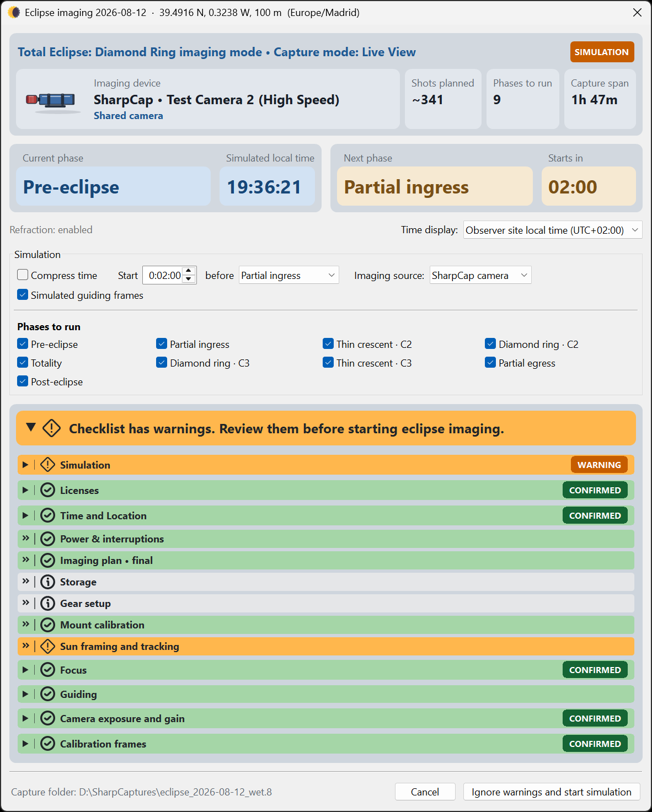Viewport: 652px width, 812px height.
Task: Uncheck Thin crescent · C3 phase
Action: click(328, 362)
